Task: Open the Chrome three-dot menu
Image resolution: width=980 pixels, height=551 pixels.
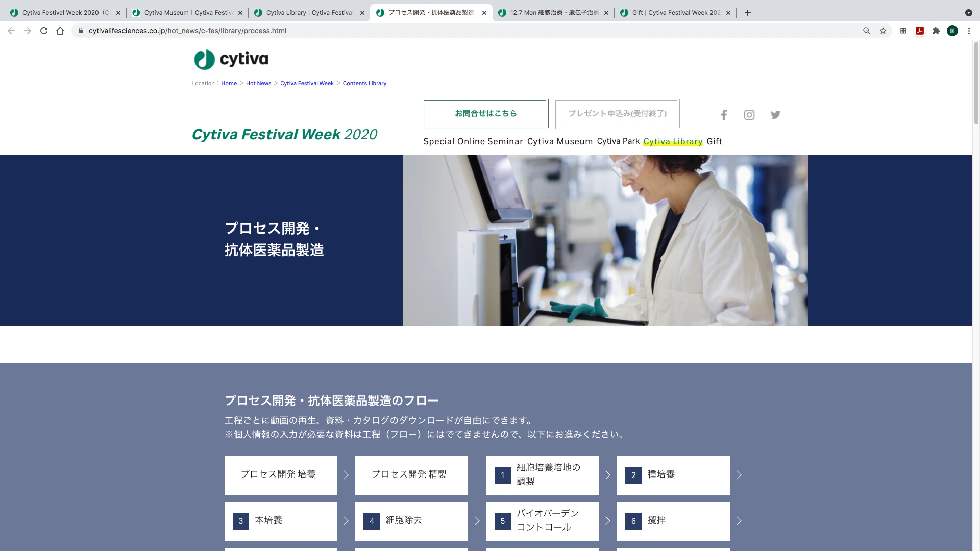Action: pyautogui.click(x=969, y=31)
